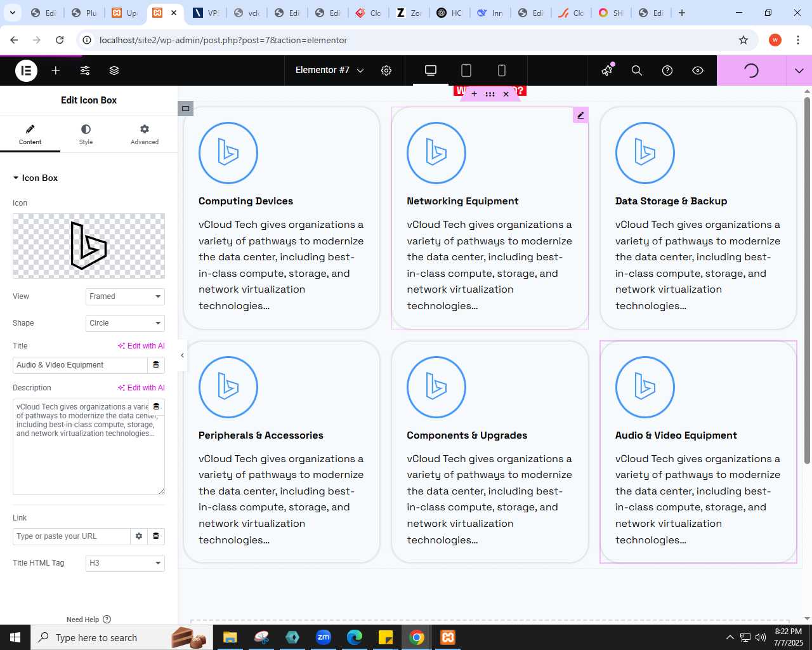Switch to mobile preview mode
Viewport: 812px width, 650px height.
pyautogui.click(x=502, y=70)
